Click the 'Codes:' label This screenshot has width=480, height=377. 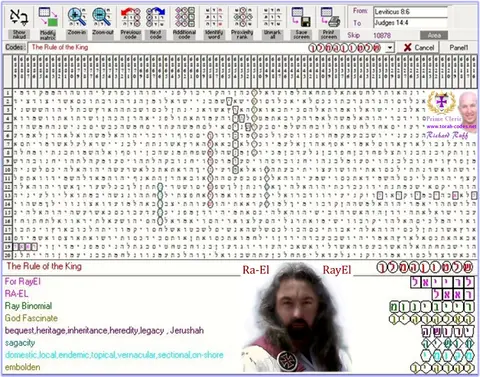pyautogui.click(x=15, y=47)
